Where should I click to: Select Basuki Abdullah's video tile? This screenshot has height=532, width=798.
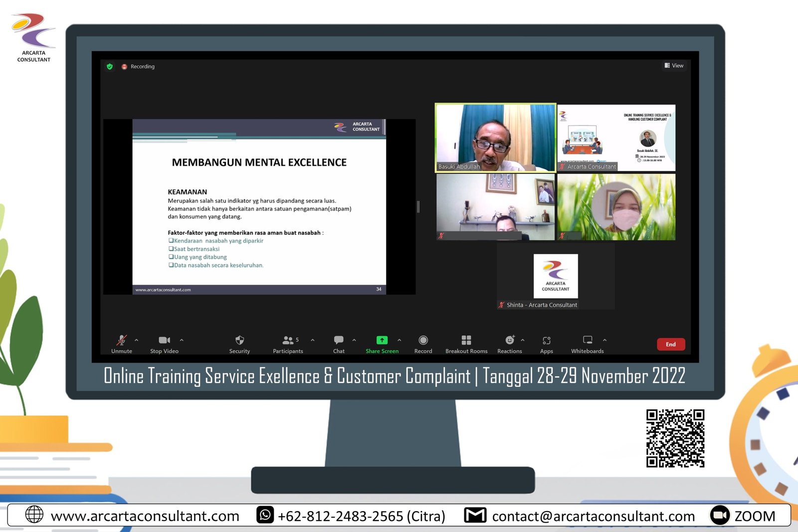495,138
